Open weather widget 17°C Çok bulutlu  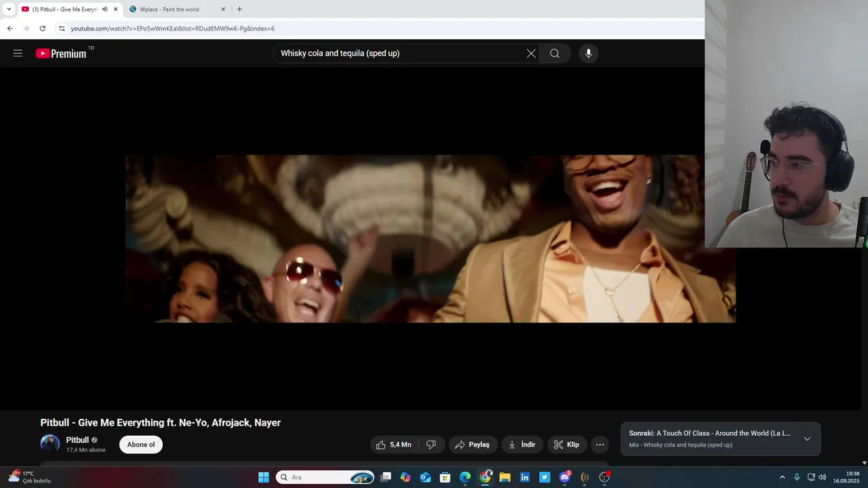click(x=29, y=477)
